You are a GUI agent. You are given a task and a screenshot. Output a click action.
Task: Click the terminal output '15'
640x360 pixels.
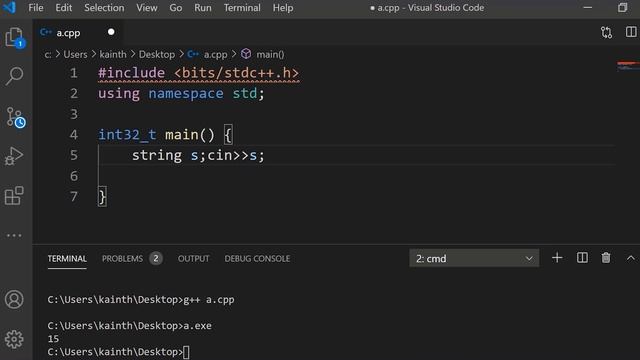click(53, 339)
